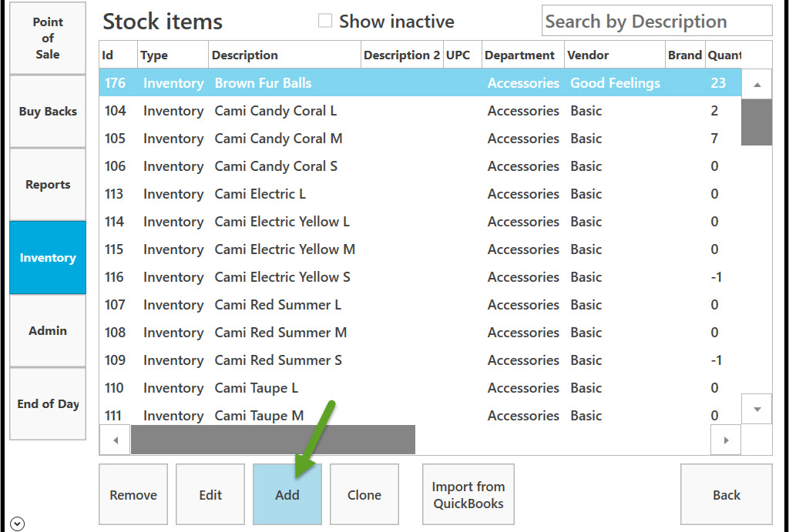Image resolution: width=789 pixels, height=532 pixels.
Task: Click the horizontal scrollbar left arrow
Action: [116, 440]
